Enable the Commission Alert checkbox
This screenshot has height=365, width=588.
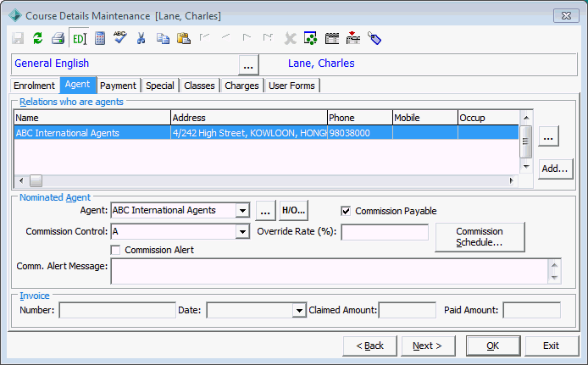(115, 250)
